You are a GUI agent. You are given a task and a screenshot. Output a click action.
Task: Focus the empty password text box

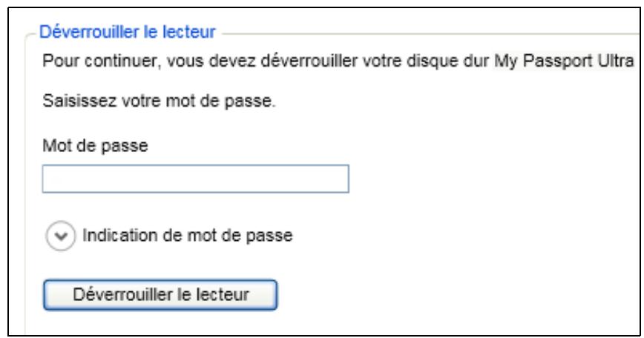pyautogui.click(x=195, y=179)
